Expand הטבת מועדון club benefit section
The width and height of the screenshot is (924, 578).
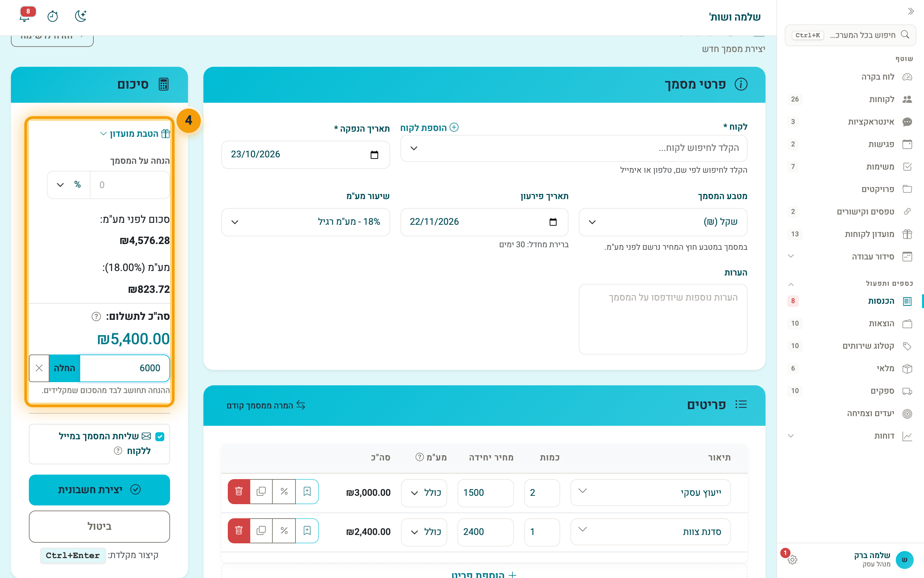135,134
